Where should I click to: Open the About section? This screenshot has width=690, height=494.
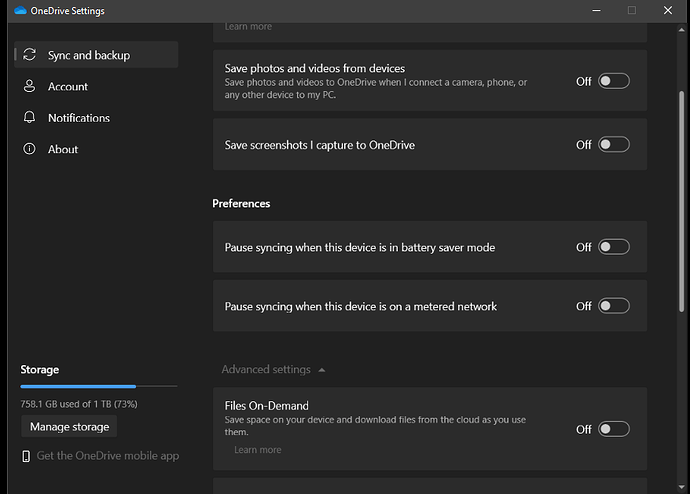(x=96, y=149)
